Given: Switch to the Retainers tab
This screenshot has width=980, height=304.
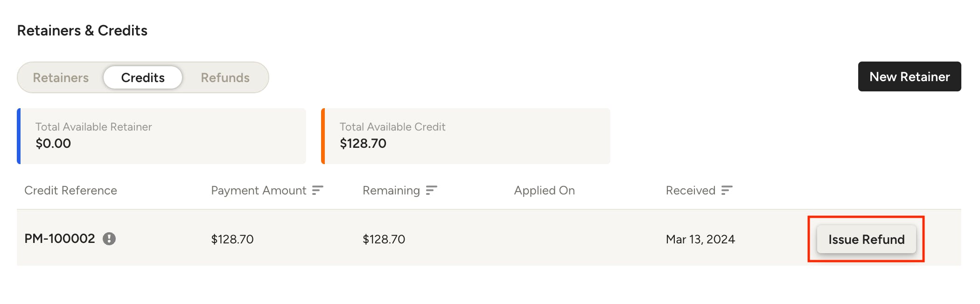Looking at the screenshot, I should (x=61, y=77).
